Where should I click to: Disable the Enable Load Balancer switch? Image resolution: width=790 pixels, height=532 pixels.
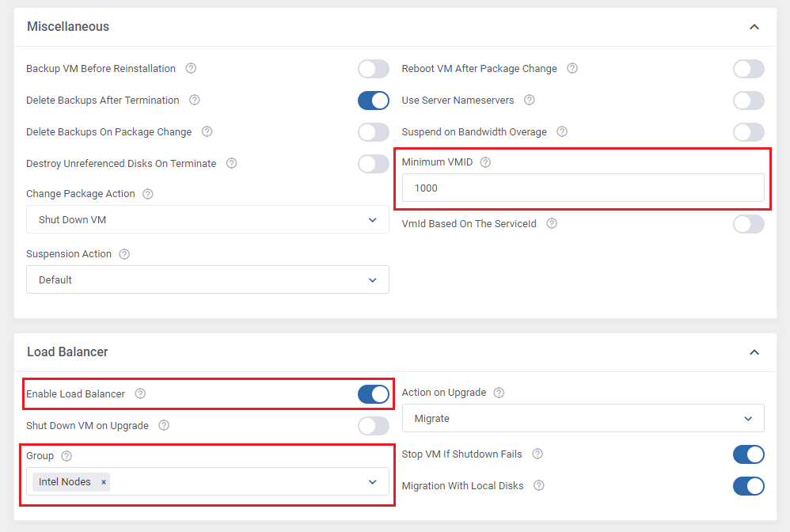coord(374,394)
